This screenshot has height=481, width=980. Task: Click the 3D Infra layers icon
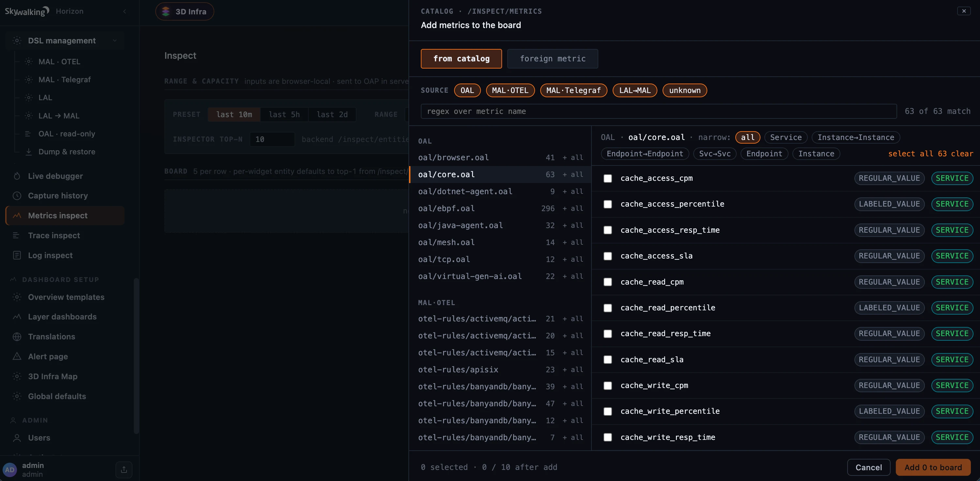tap(165, 11)
